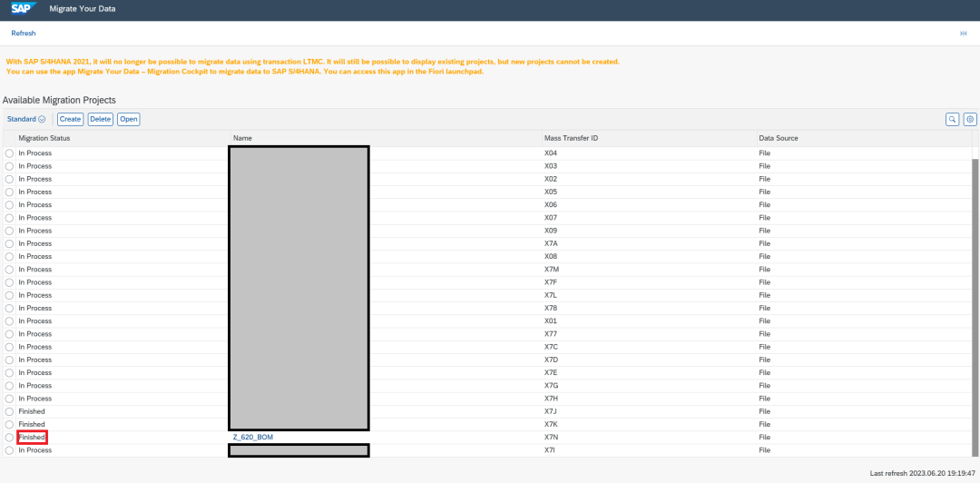Viewport: 980px width, 483px height.
Task: Click the File data source in row X04
Action: click(x=764, y=153)
